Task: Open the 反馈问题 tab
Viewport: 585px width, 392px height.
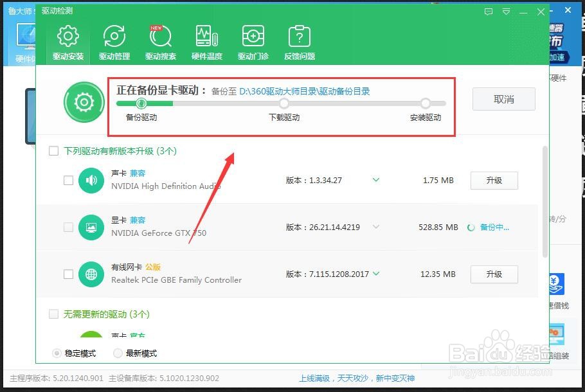Action: 299,42
